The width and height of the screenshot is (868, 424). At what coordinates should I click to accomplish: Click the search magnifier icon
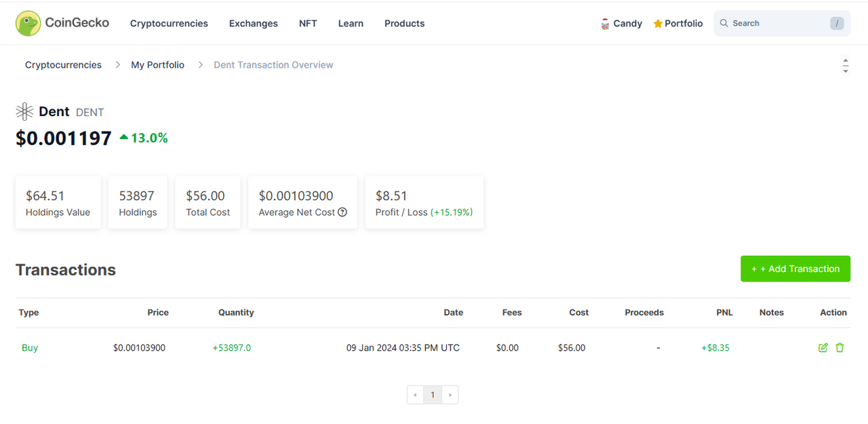click(x=724, y=23)
